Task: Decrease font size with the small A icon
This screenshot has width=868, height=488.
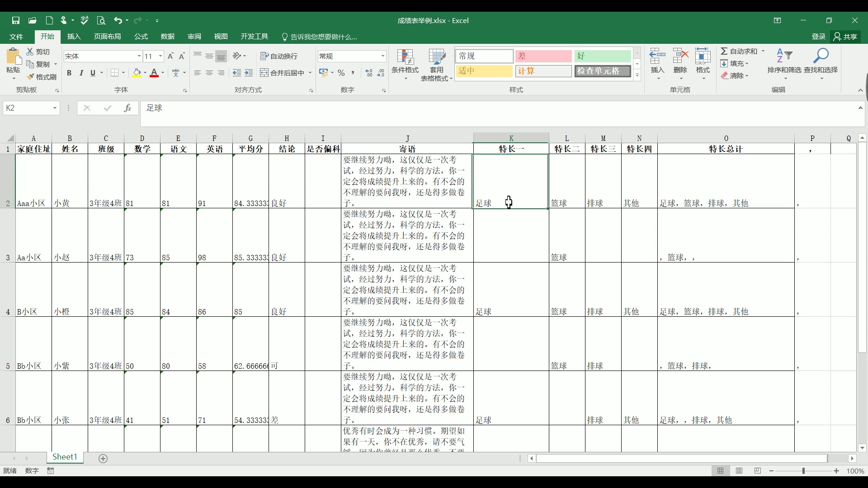Action: click(x=182, y=56)
